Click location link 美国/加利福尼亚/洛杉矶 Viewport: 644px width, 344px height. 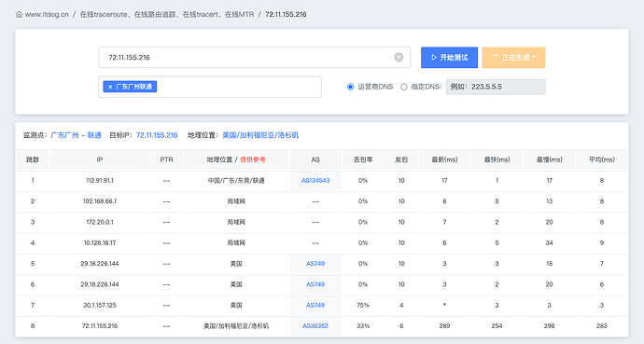(x=260, y=135)
